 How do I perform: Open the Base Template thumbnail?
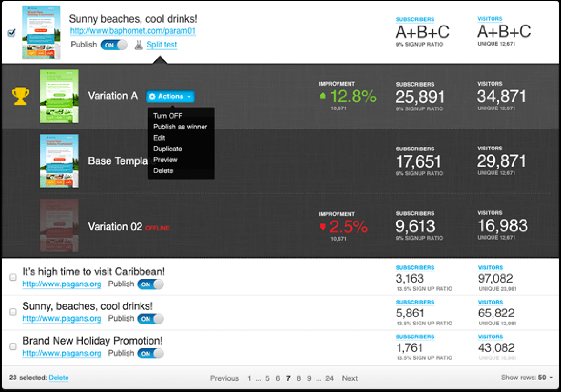[59, 161]
